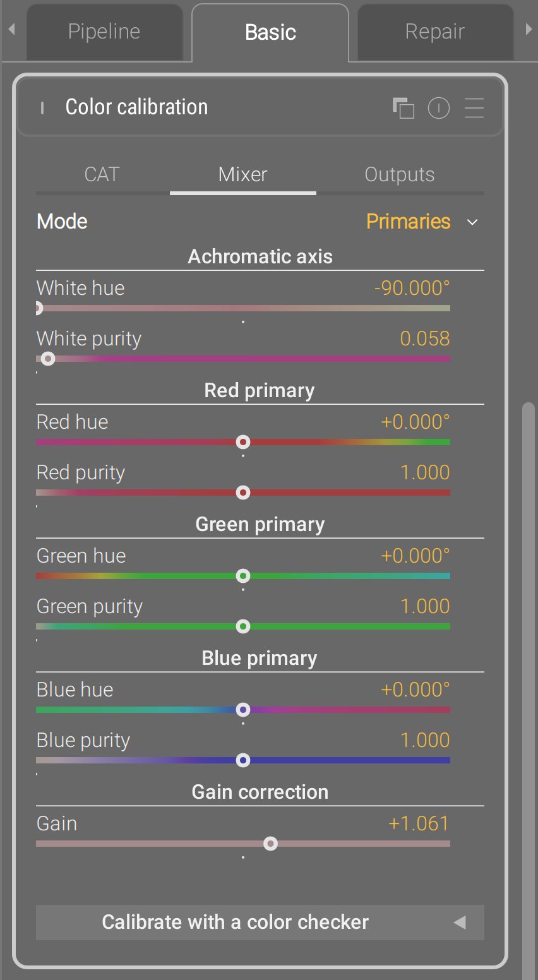Click the Color calibration module header title
The height and width of the screenshot is (980, 538).
point(136,107)
